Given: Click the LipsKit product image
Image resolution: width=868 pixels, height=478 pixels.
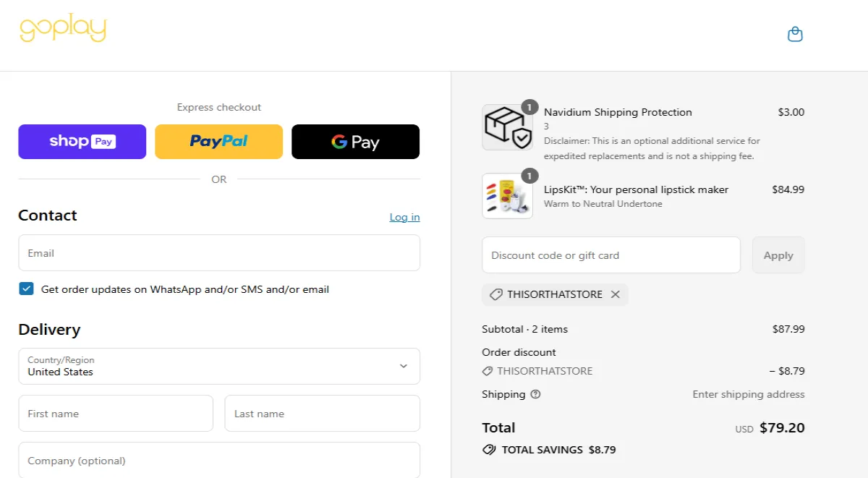Looking at the screenshot, I should [507, 196].
